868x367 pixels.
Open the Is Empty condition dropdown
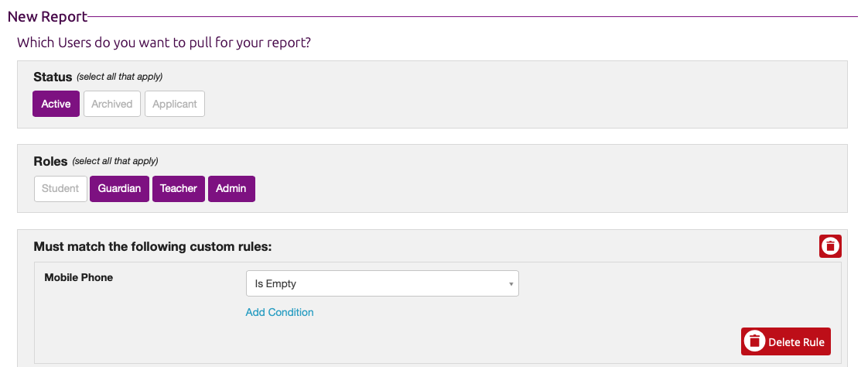click(x=382, y=283)
